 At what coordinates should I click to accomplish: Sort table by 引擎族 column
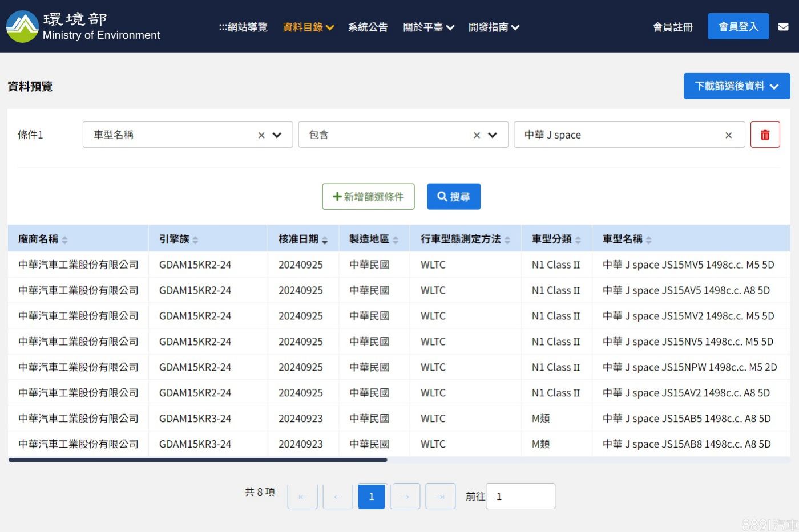coord(195,240)
